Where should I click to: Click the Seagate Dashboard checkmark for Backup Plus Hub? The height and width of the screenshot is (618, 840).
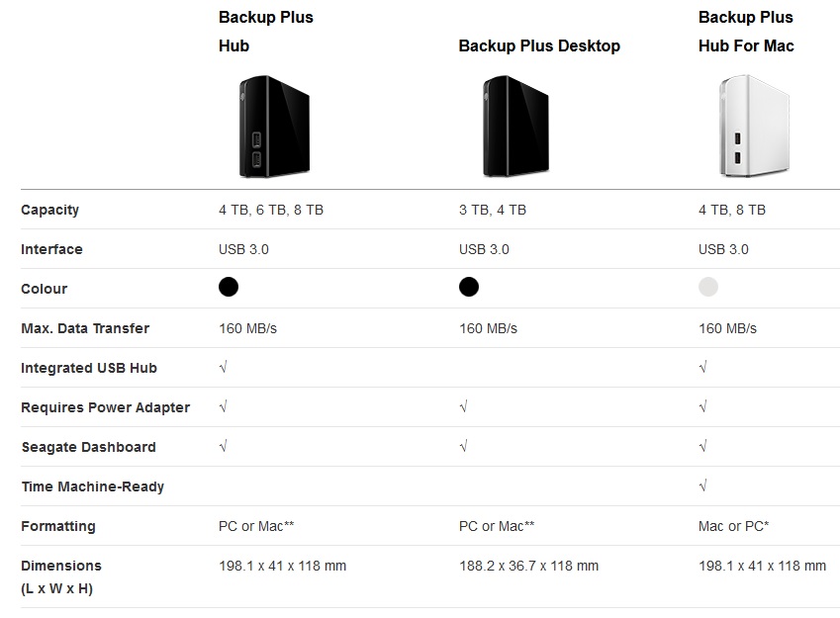[224, 446]
